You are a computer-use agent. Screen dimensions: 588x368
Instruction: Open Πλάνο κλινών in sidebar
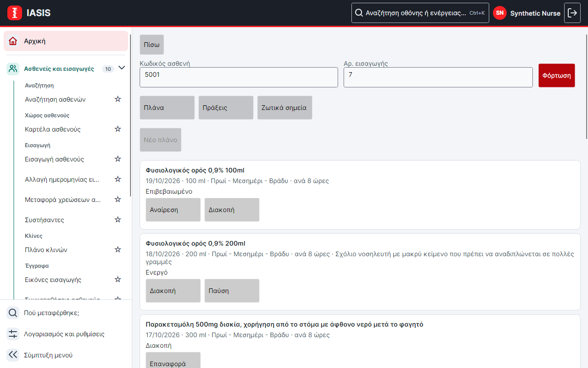coord(46,250)
